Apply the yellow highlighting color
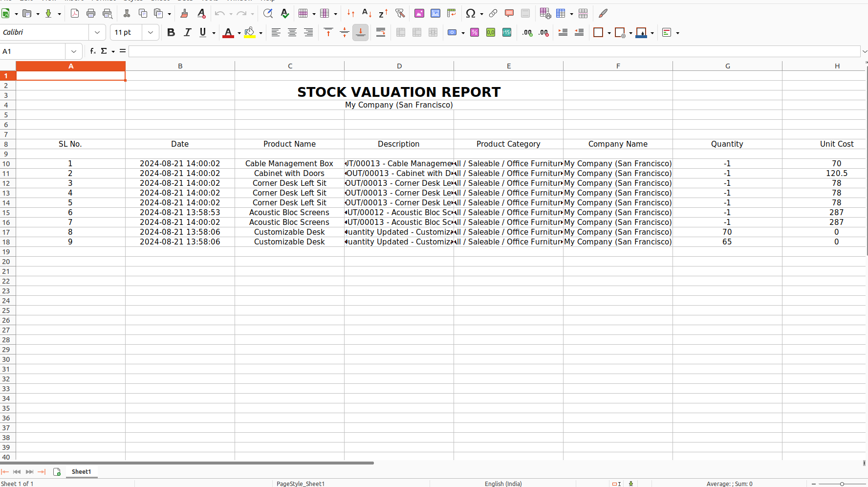 coord(250,32)
